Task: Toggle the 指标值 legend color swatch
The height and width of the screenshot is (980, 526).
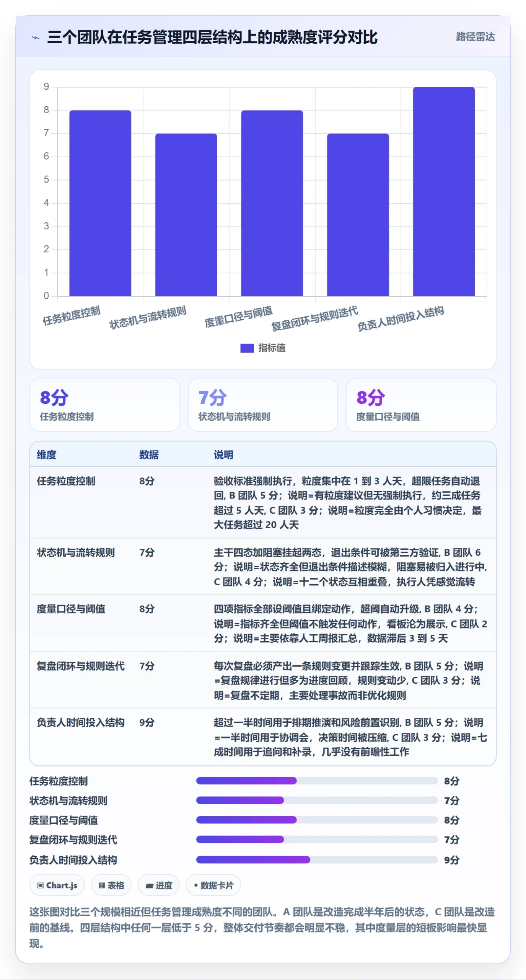Action: click(x=247, y=348)
